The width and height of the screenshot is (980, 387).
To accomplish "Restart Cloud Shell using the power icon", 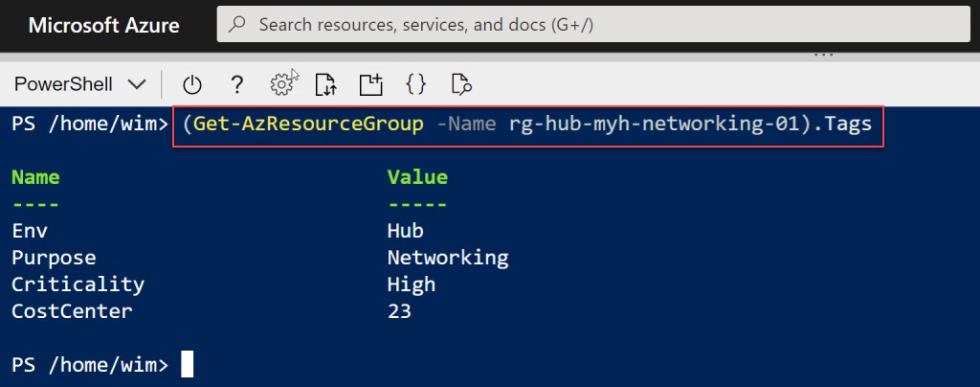I will click(x=192, y=84).
